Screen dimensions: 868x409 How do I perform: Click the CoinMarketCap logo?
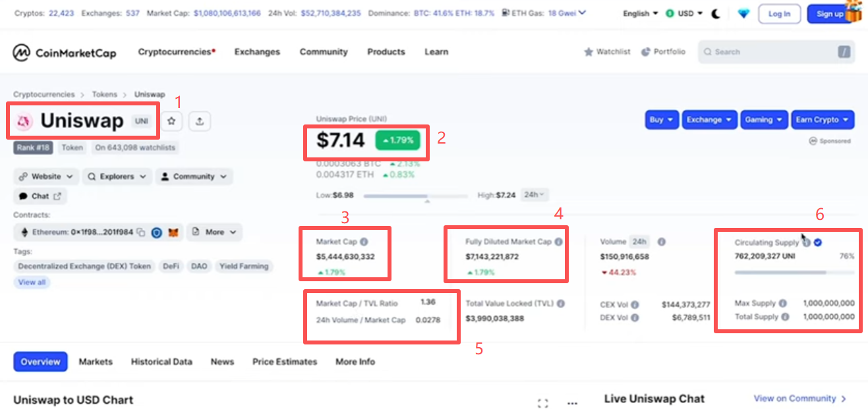click(x=65, y=52)
